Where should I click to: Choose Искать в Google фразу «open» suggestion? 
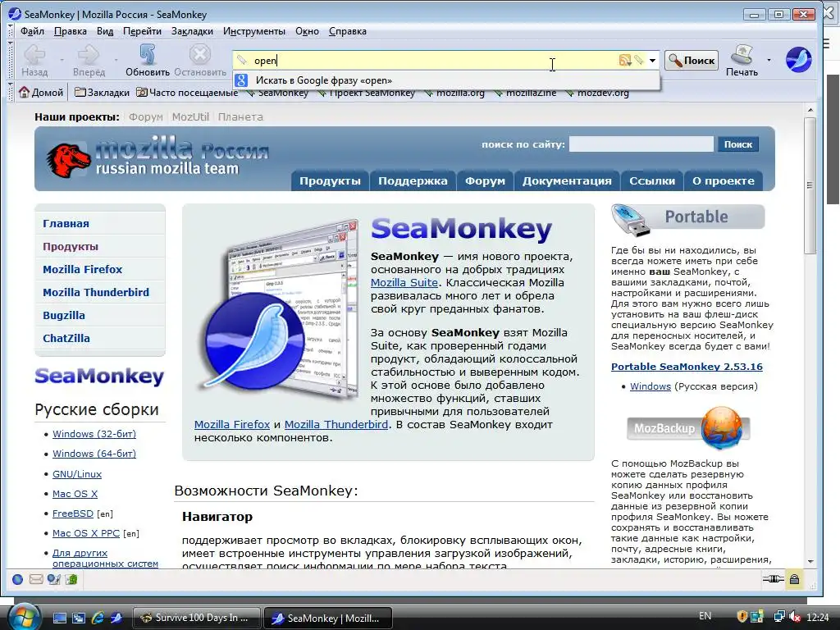point(446,80)
